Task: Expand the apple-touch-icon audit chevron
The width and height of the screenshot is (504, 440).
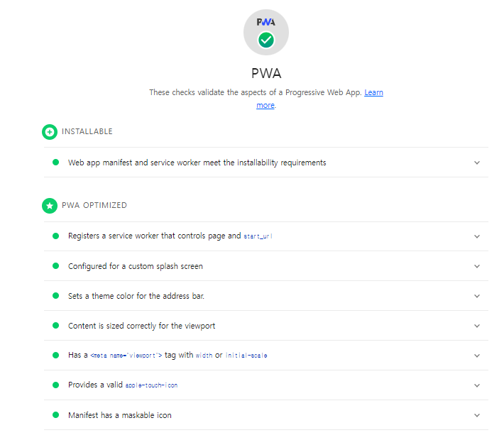Action: pos(477,385)
